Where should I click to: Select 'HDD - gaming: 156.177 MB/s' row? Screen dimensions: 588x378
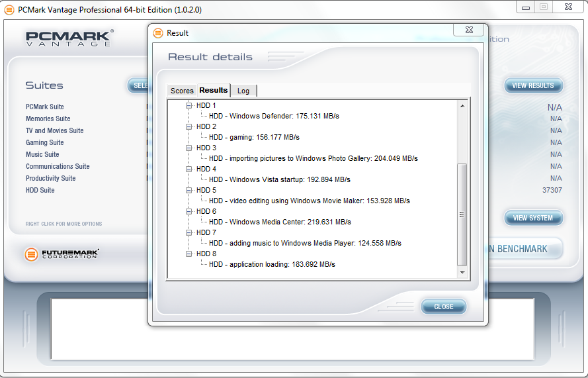point(254,138)
